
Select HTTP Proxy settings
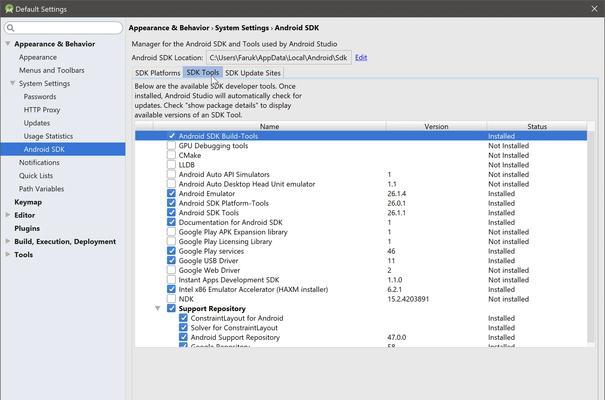coord(42,110)
